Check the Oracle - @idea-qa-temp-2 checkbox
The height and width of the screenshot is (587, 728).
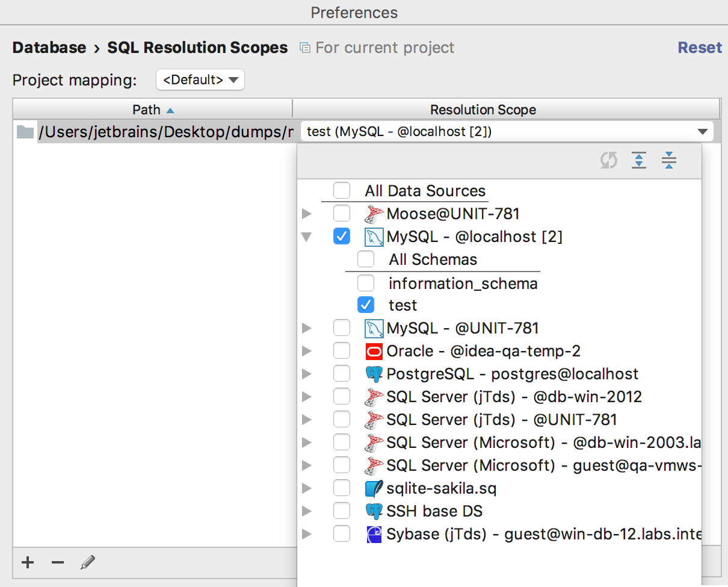click(342, 351)
